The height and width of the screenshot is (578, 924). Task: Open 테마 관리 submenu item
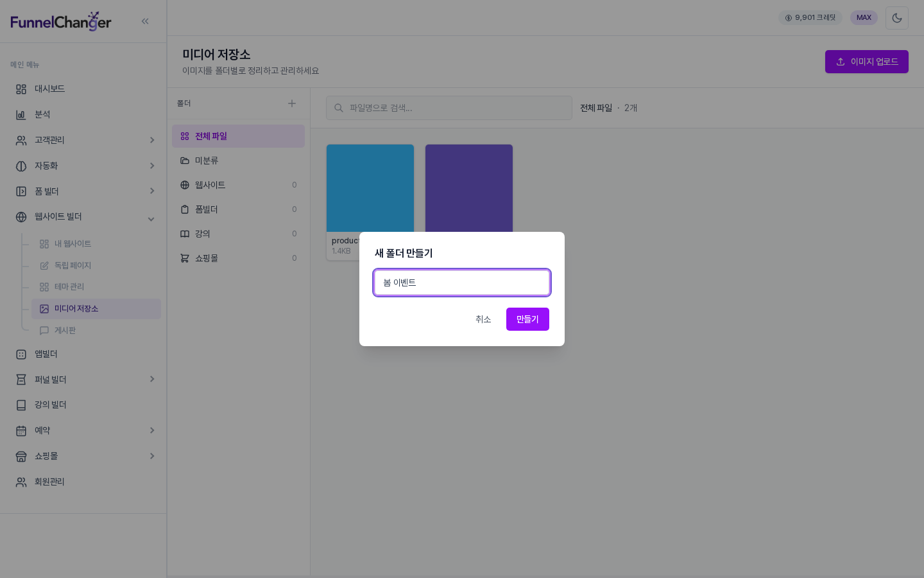[x=96, y=287]
